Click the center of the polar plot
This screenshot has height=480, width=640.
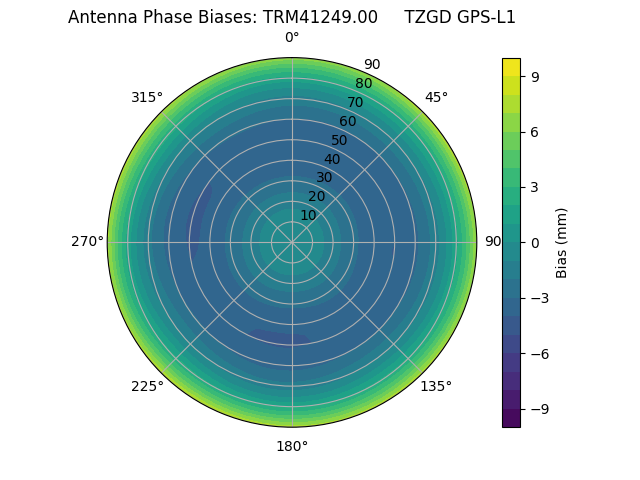292,242
